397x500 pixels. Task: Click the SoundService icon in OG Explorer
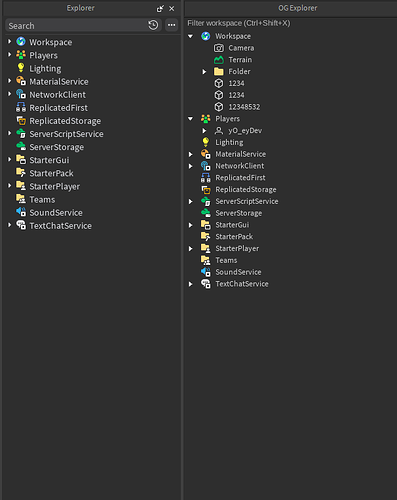[x=206, y=272]
